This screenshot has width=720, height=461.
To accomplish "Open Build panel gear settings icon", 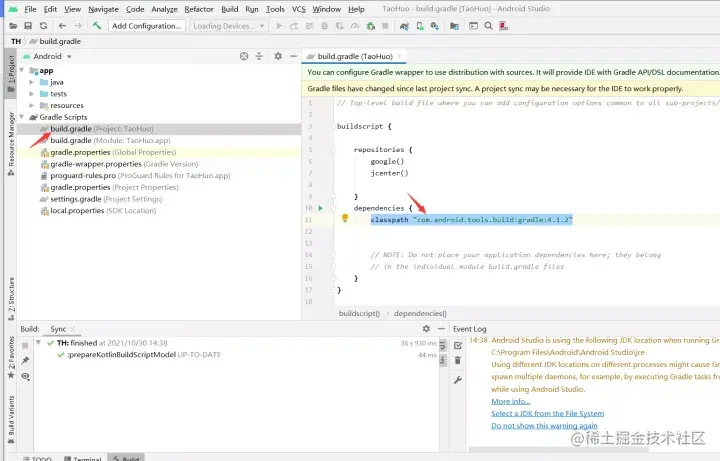I will point(426,329).
